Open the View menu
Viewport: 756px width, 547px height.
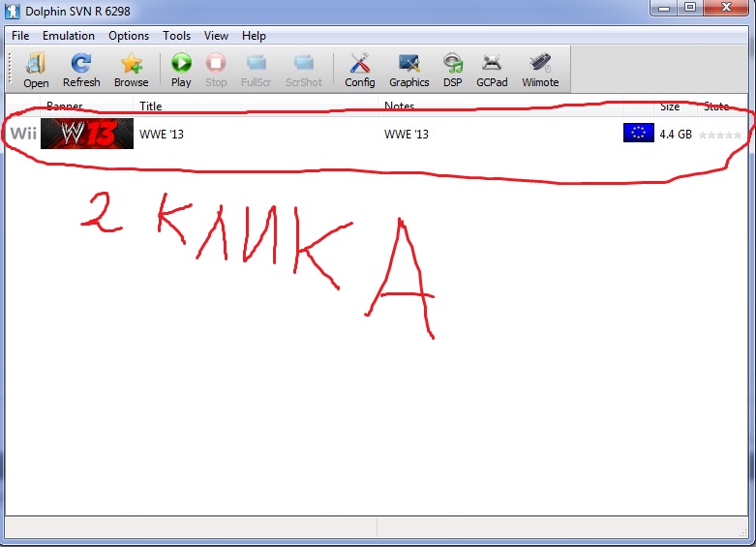216,36
